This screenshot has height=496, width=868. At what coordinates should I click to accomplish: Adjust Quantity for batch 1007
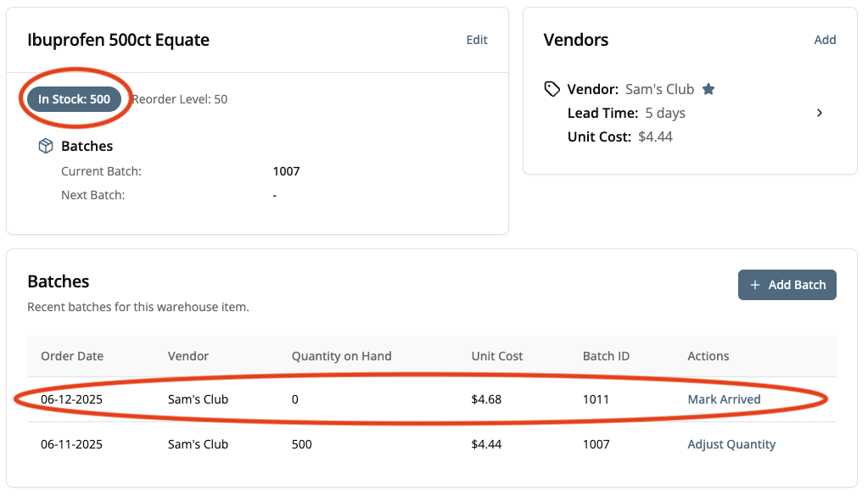(731, 444)
